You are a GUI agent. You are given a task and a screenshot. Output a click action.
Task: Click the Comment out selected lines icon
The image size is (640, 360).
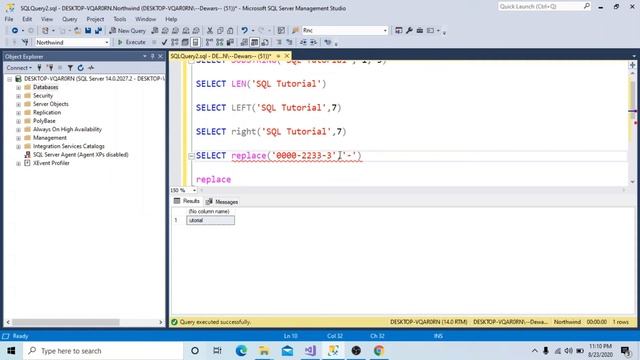279,42
